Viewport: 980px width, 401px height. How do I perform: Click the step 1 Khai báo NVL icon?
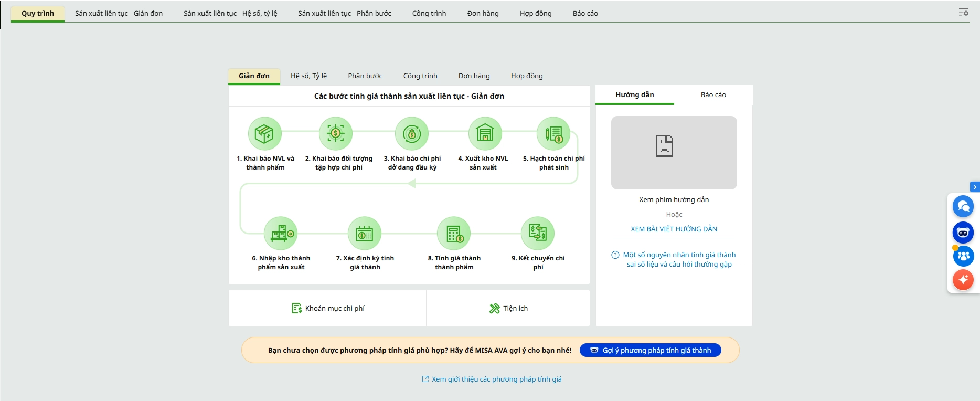pos(264,134)
